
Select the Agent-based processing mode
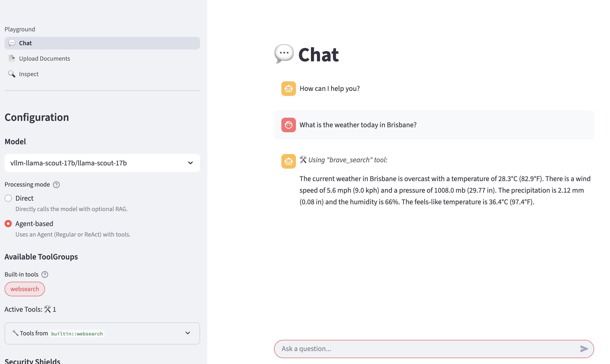8,223
